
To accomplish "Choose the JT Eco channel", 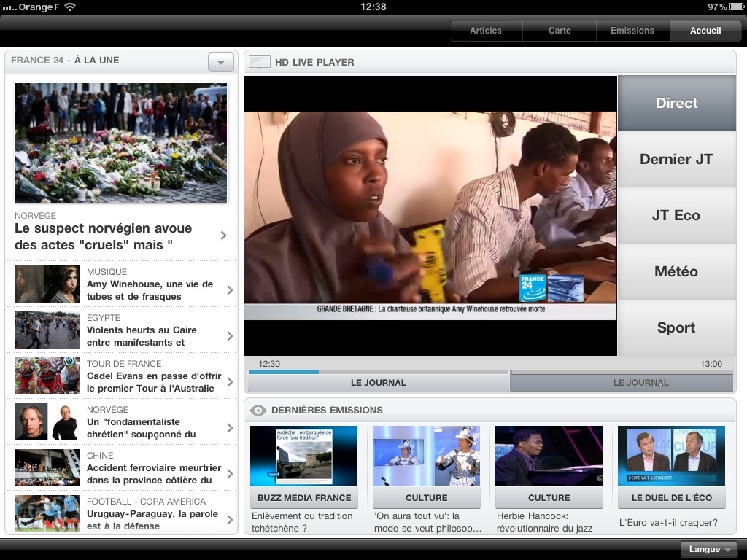I will pyautogui.click(x=676, y=216).
